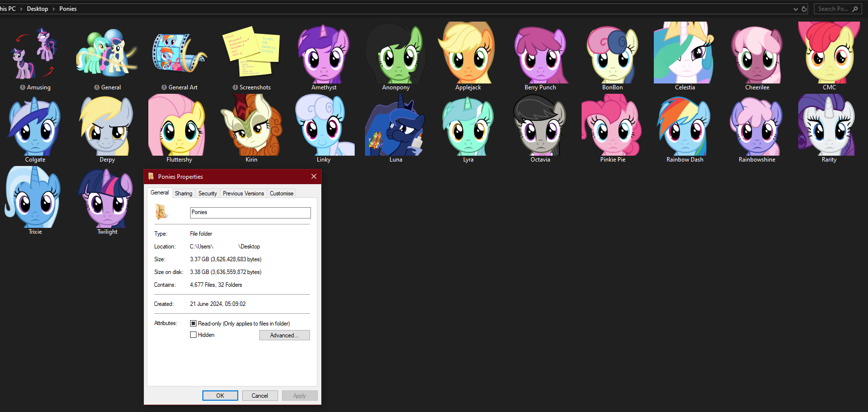The width and height of the screenshot is (868, 412).
Task: Click the folder icon in Properties title bar
Action: click(x=151, y=177)
